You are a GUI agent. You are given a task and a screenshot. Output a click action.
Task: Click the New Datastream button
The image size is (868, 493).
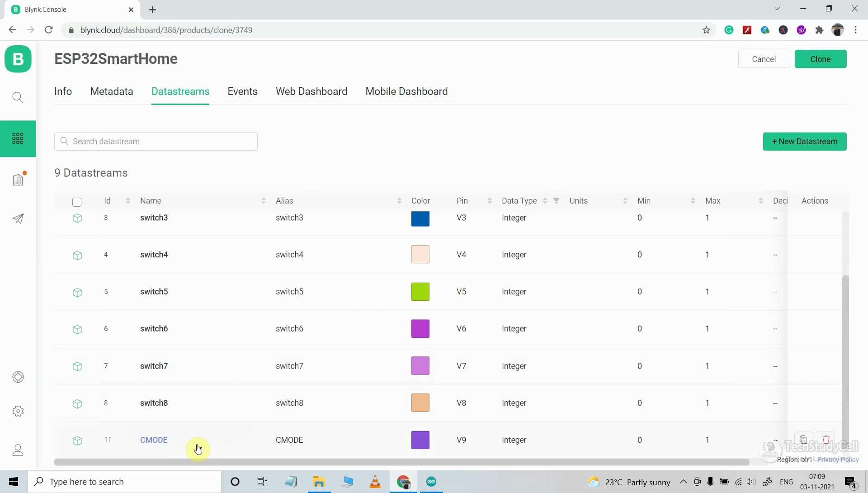pyautogui.click(x=804, y=142)
